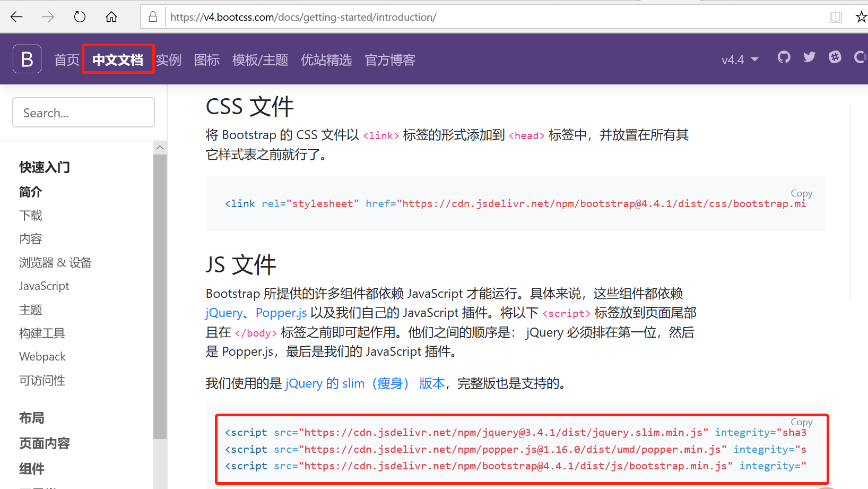Click the jquery.slim.min.js script line
The height and width of the screenshot is (489, 868).
point(516,432)
